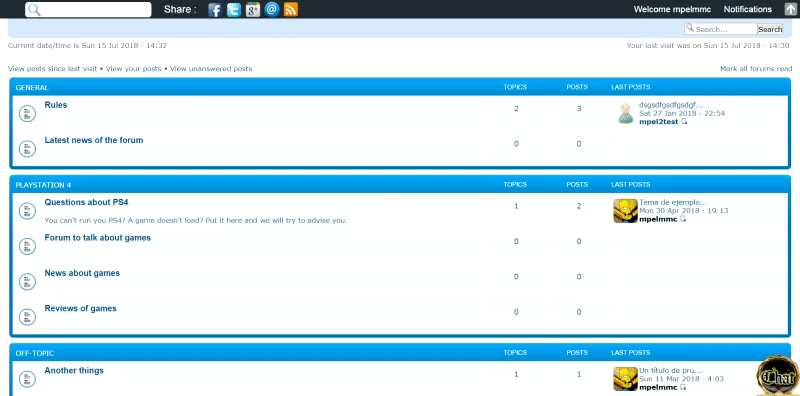View latest post icon in Questions about PS4 row
The width and height of the screenshot is (800, 396).
click(683, 219)
